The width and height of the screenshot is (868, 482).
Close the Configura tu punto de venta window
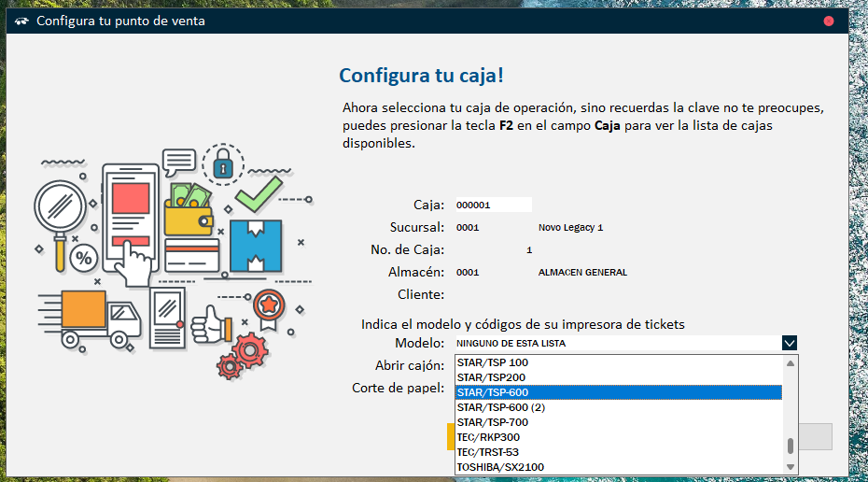pos(829,21)
